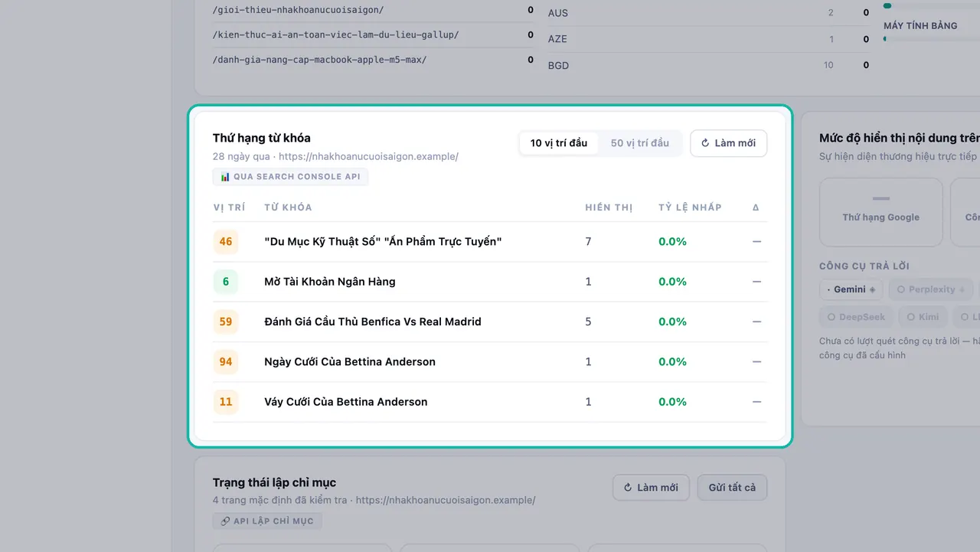Click the Gemini answer engine chip
The width and height of the screenshot is (980, 552).
[x=851, y=289]
